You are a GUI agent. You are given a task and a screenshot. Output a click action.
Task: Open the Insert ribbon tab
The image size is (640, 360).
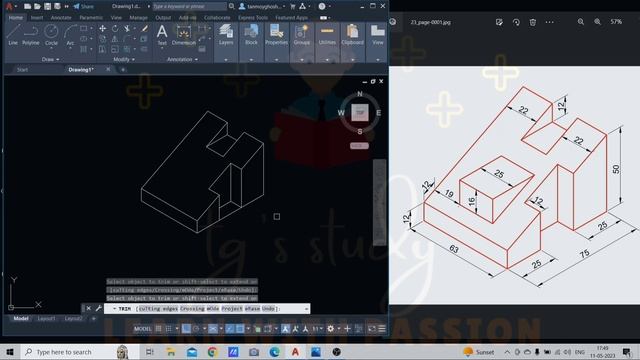(x=37, y=18)
